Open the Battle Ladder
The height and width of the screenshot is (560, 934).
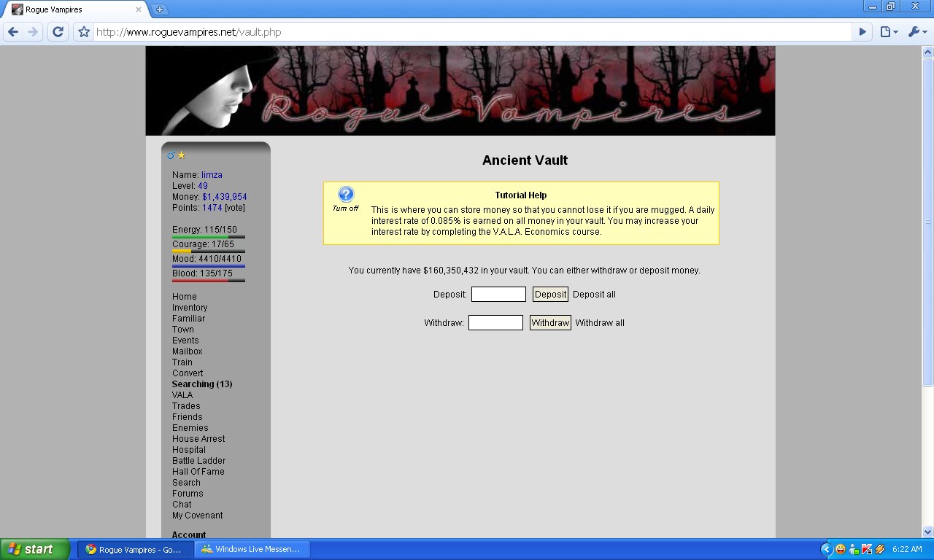click(199, 461)
